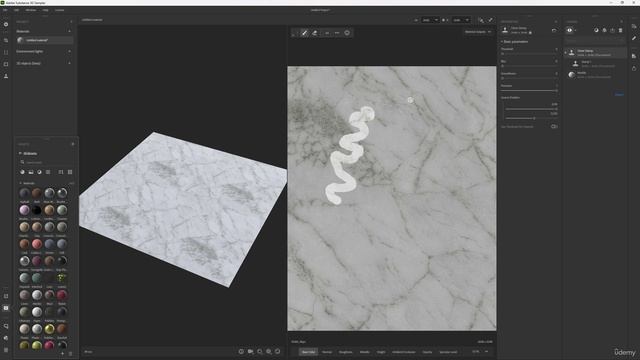This screenshot has height=360, width=640.
Task: Adjust the Blur slider
Action: tap(529, 66)
